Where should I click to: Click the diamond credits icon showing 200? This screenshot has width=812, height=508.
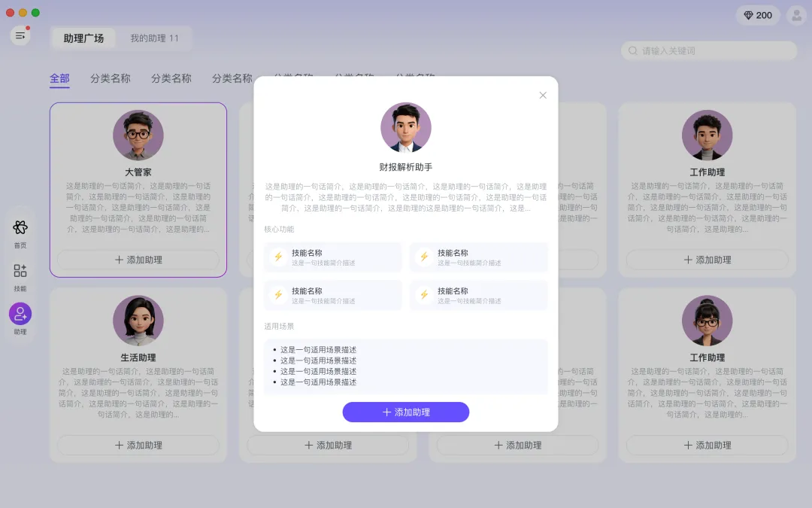(x=748, y=16)
